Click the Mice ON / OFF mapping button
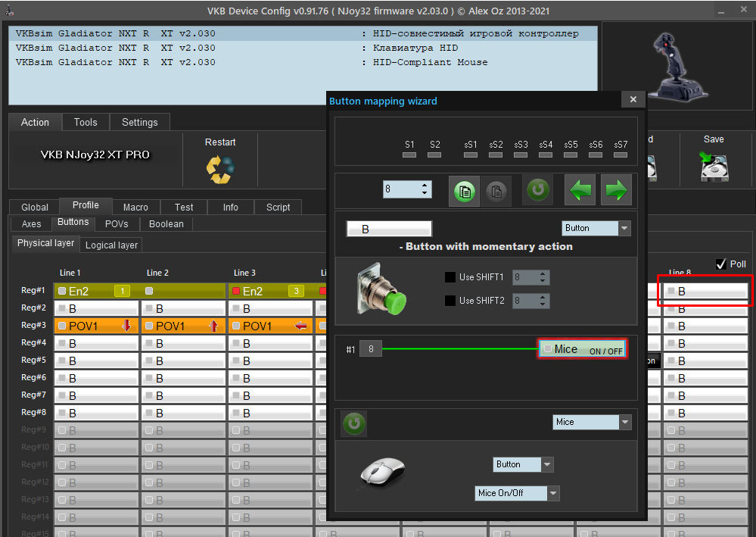756x537 pixels. (x=583, y=349)
